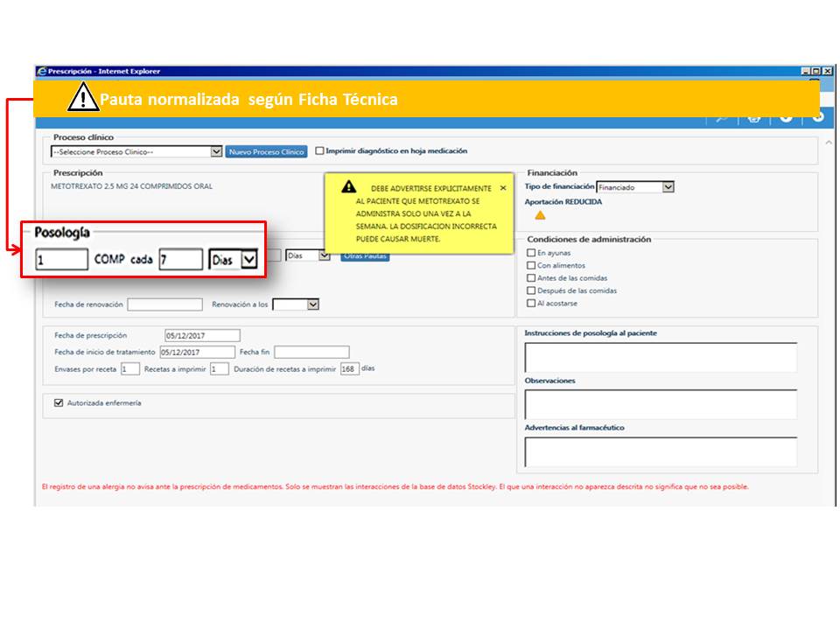Open the Días unit dropdown in Posología
The image size is (840, 630).
coord(249,260)
